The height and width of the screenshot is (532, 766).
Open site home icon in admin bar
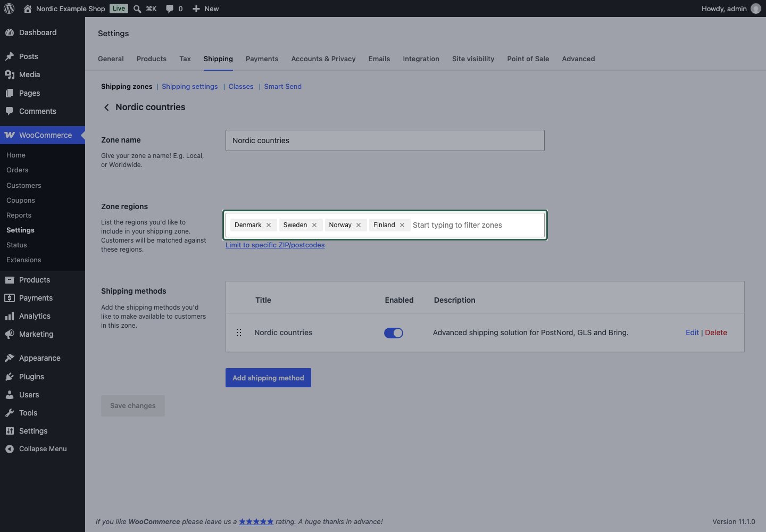click(28, 9)
